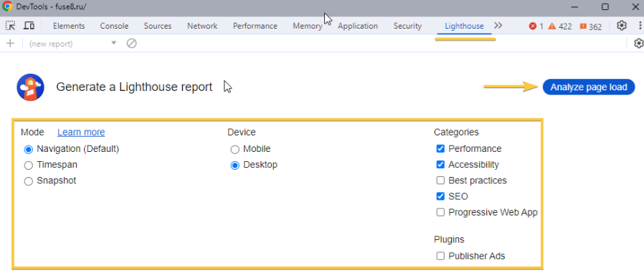Enable the Best practices checkbox
The width and height of the screenshot is (644, 273).
(x=440, y=181)
